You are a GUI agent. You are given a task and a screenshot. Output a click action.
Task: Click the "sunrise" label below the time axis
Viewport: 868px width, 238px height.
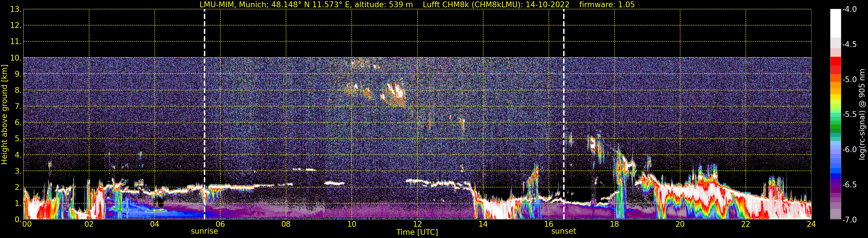tap(204, 231)
